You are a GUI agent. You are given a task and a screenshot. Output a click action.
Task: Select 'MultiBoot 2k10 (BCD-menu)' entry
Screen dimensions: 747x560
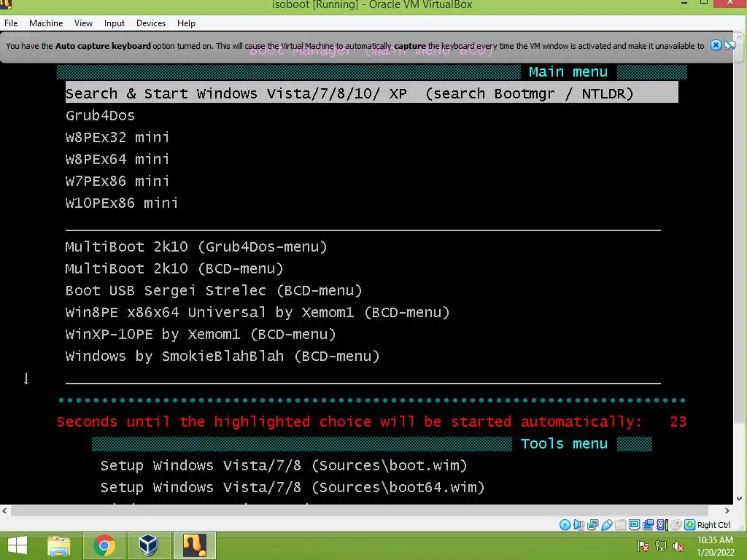[174, 268]
